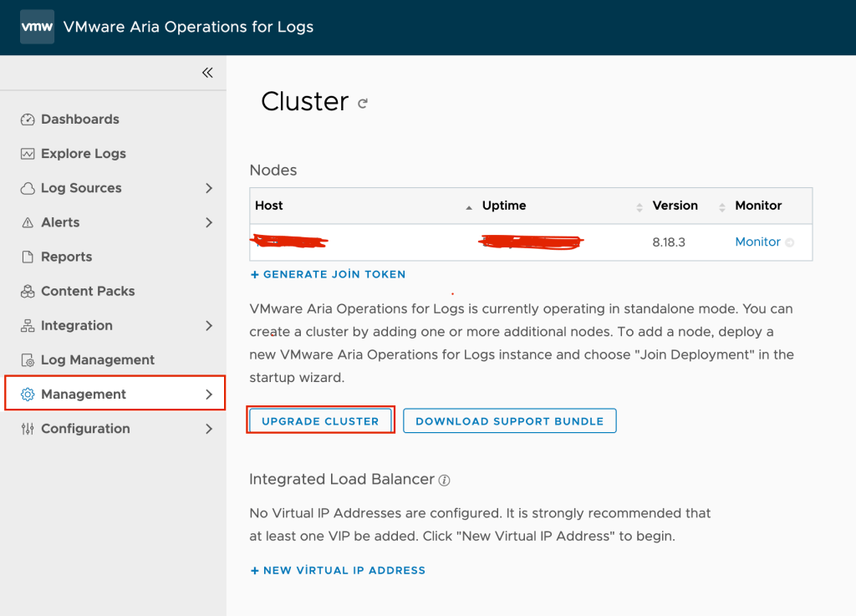Expand the Log Sources submenu chevron

(x=209, y=188)
